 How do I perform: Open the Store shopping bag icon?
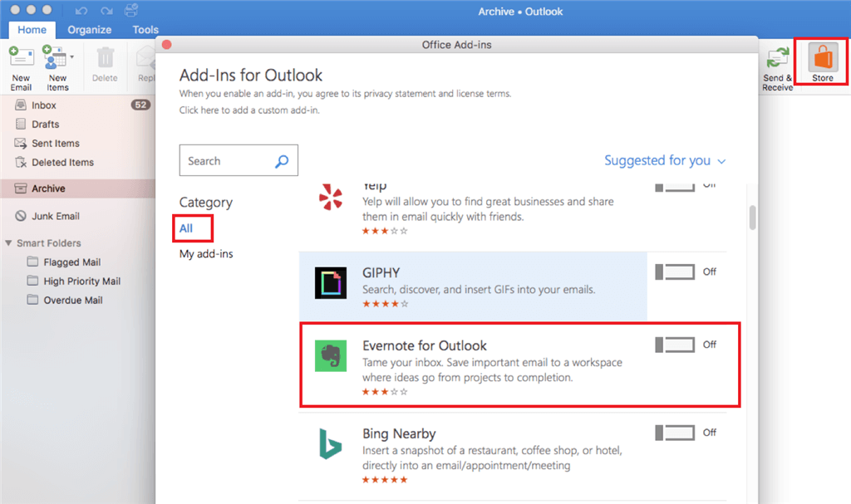(823, 57)
